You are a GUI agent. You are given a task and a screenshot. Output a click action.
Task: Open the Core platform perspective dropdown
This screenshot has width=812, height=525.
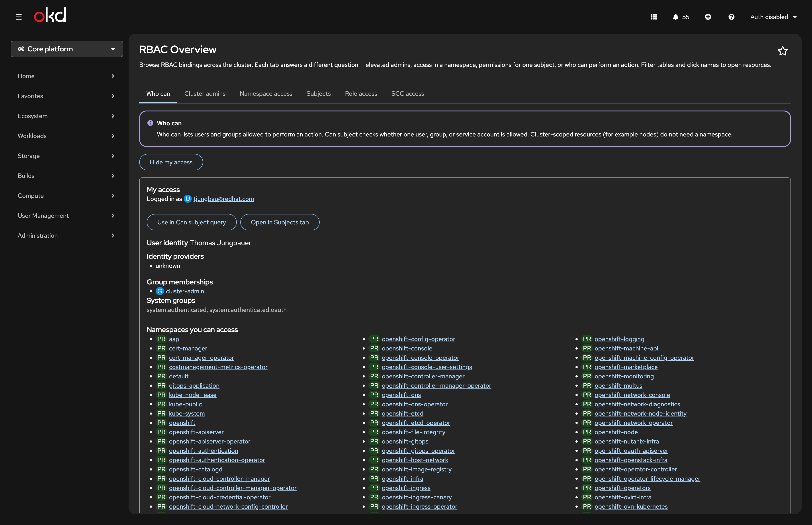tap(67, 49)
